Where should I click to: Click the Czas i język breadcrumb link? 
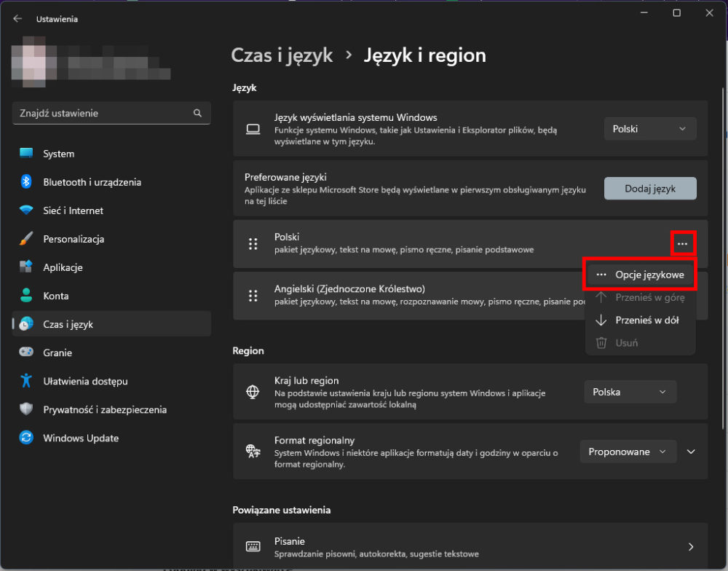coord(282,55)
